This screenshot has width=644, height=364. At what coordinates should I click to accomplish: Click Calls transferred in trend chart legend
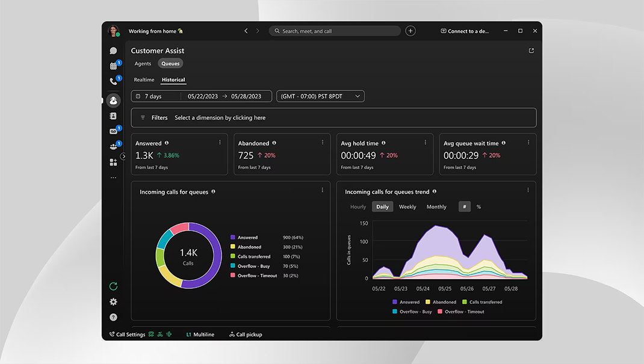[482, 302]
